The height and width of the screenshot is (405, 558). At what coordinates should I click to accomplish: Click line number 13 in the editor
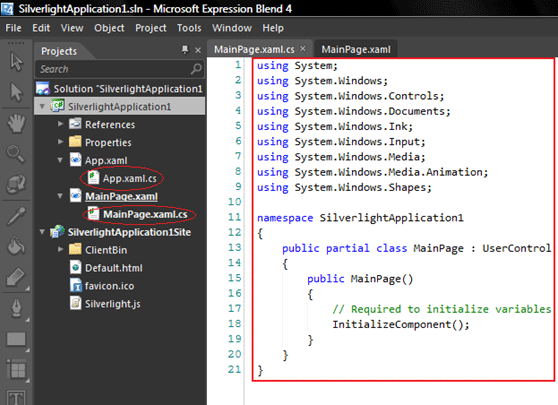pos(235,247)
